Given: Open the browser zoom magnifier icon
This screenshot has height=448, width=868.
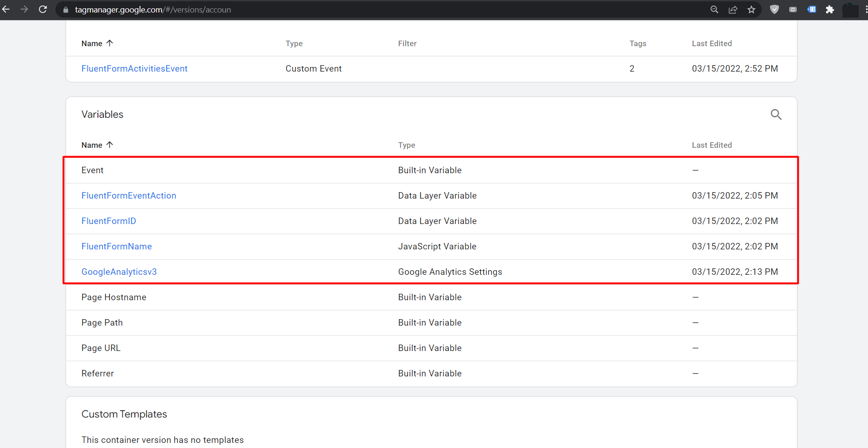Looking at the screenshot, I should [714, 10].
